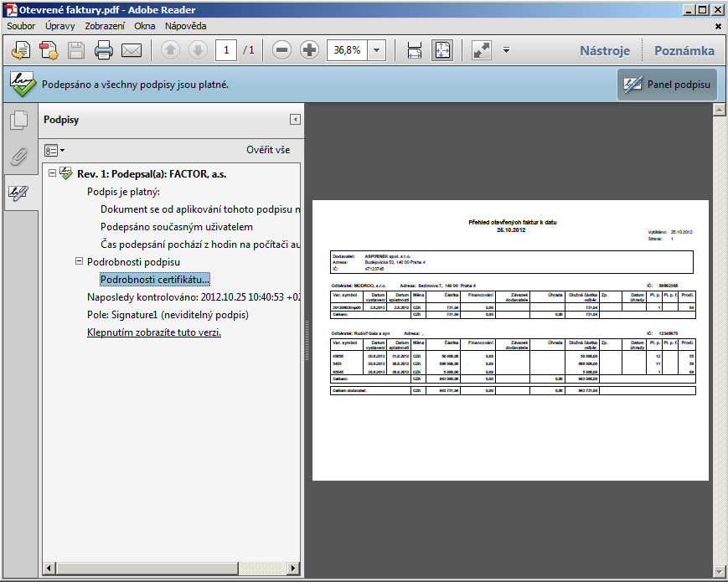Click the signed-valid status icon in blue bar

coord(23,84)
